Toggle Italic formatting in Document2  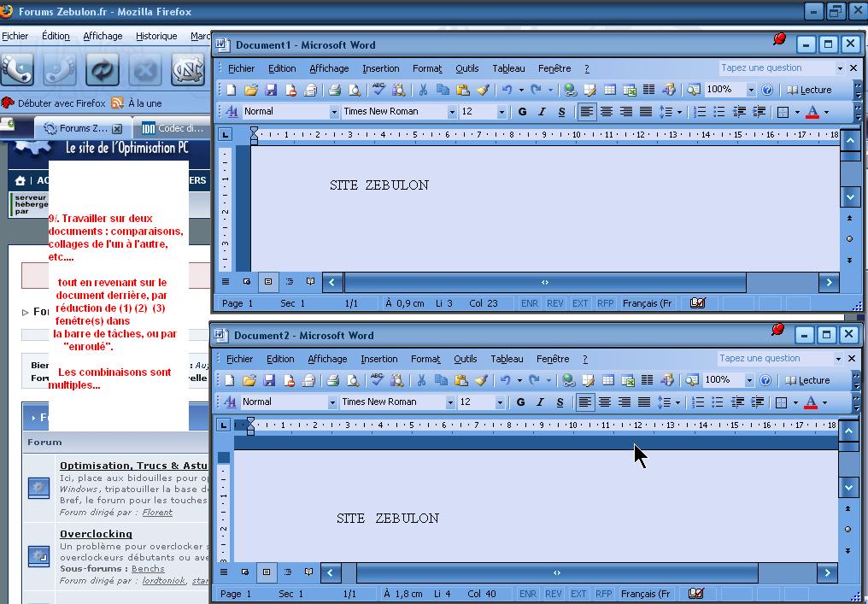point(540,402)
